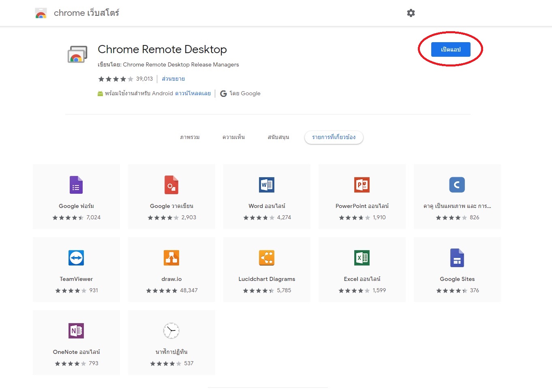
Task: Open the settings gear icon
Action: pyautogui.click(x=411, y=13)
